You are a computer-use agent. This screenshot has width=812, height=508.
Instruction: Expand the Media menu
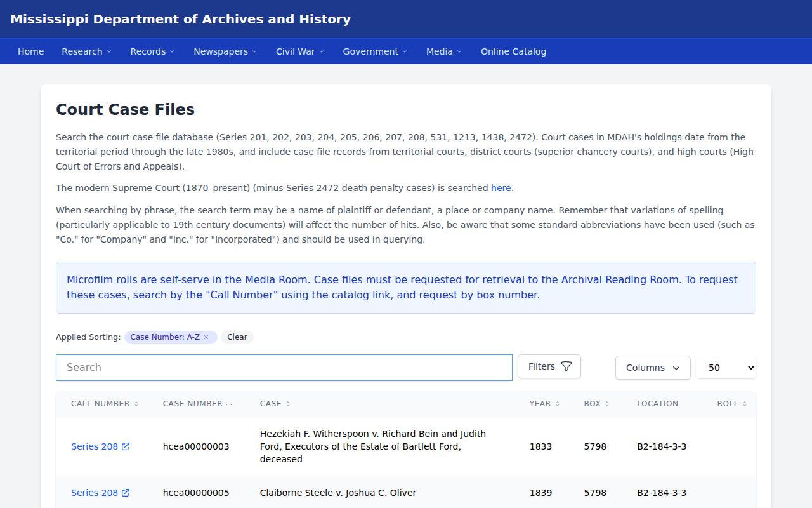click(x=444, y=51)
